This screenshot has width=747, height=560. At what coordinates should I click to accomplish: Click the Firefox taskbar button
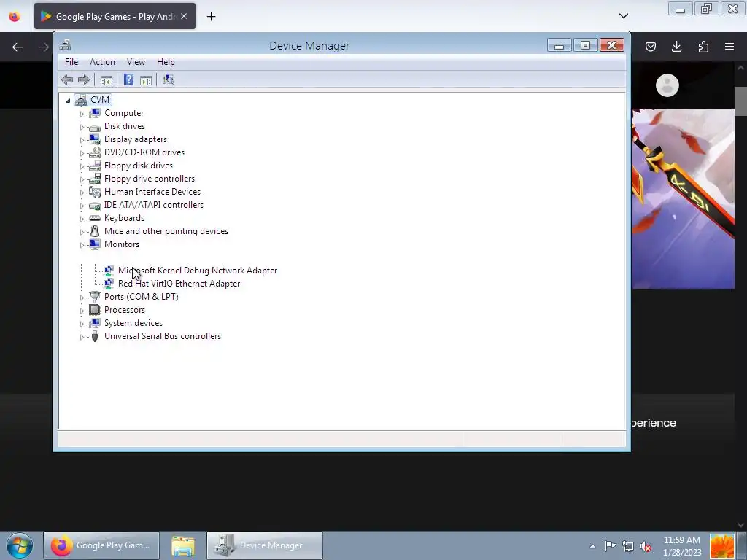pos(101,545)
